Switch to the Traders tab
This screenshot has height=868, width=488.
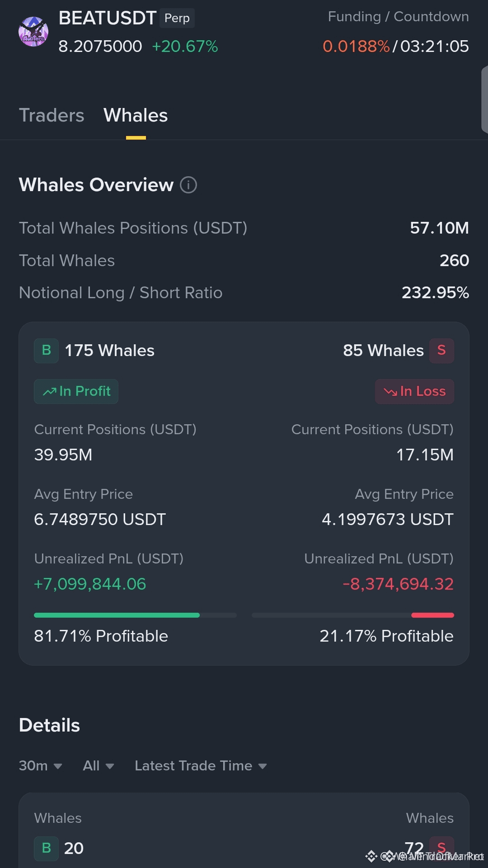(x=52, y=116)
